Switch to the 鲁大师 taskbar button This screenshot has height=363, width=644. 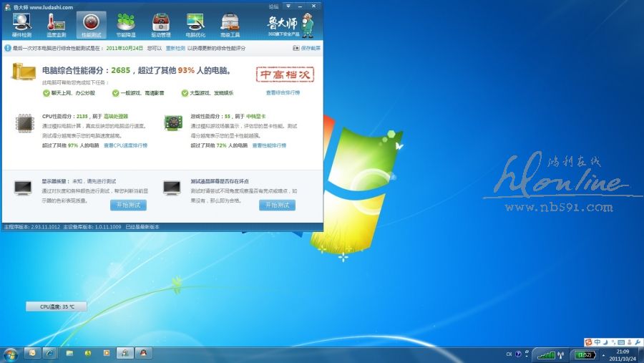(125, 353)
